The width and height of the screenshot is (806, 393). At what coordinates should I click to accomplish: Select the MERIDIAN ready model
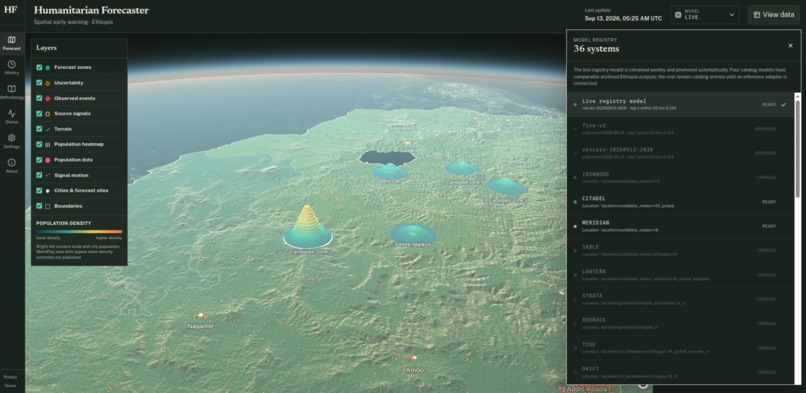point(680,226)
